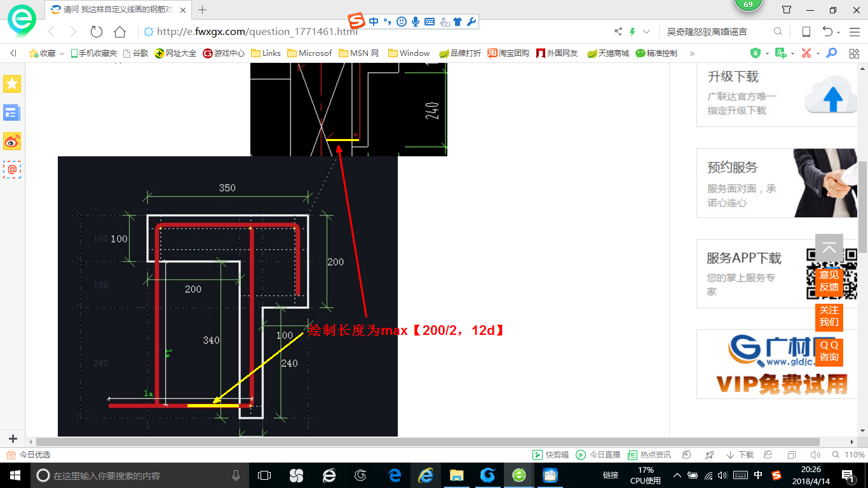Click the red scissors screenshot icon
Image resolution: width=868 pixels, height=488 pixels.
806,53
